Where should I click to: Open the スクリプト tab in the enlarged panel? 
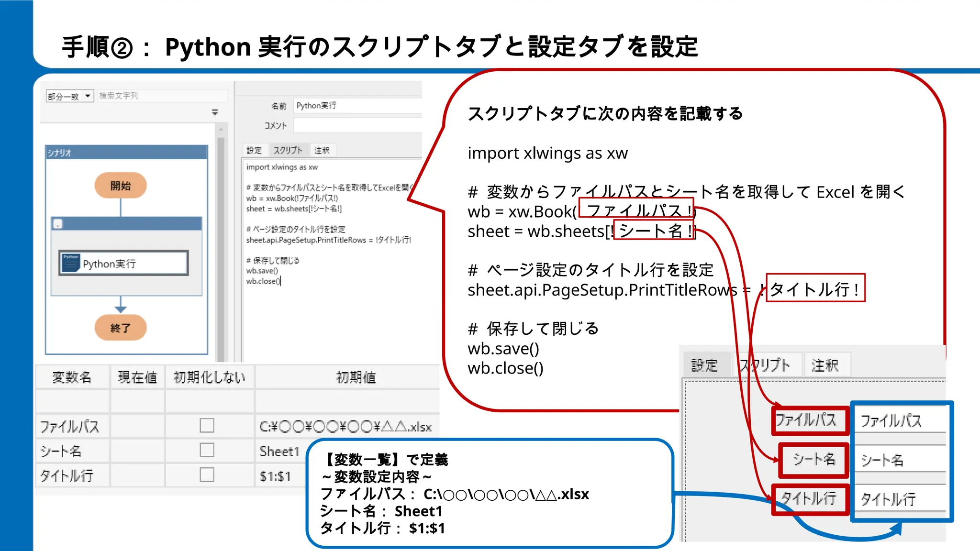click(766, 365)
